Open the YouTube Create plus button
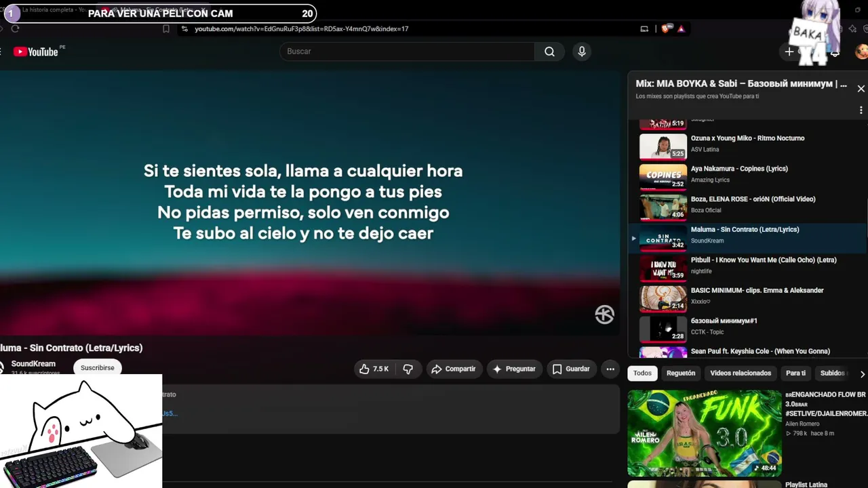868x488 pixels. pyautogui.click(x=789, y=52)
